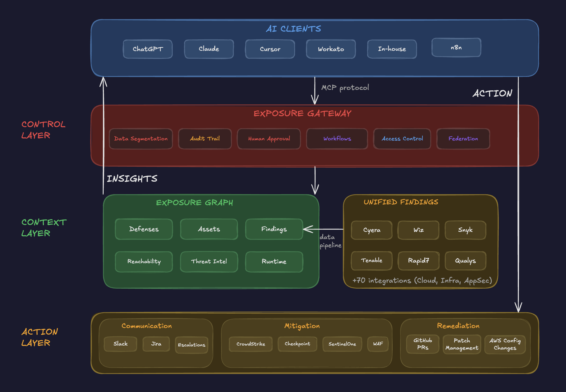Click the GitHub PRs remediation box

pos(422,344)
